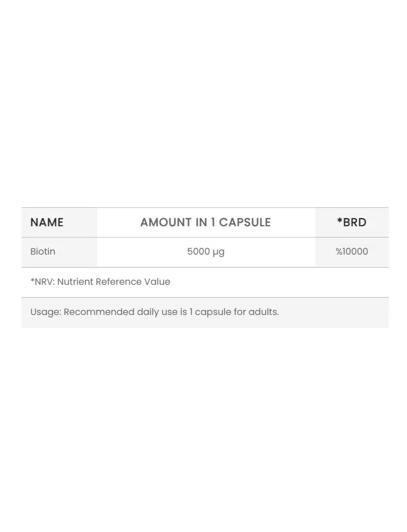Click lowercase capsule word in usage row
The width and height of the screenshot is (407, 532).
pos(213,313)
